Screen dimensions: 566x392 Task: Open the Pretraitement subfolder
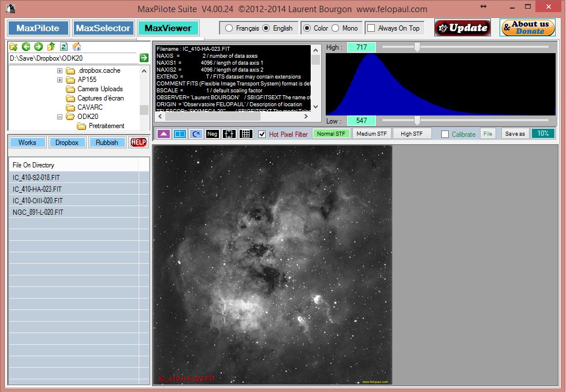pyautogui.click(x=106, y=126)
